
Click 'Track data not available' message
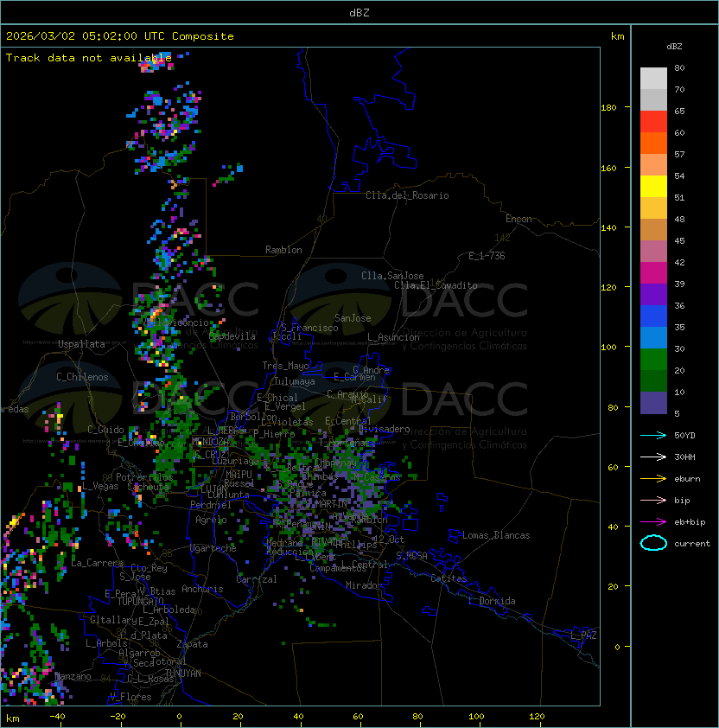click(89, 58)
